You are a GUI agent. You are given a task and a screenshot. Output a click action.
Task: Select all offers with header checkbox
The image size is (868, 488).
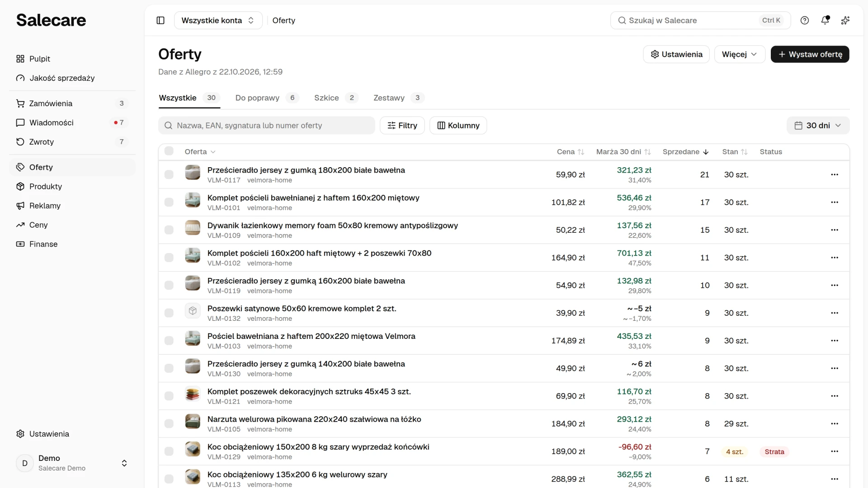[x=169, y=151]
